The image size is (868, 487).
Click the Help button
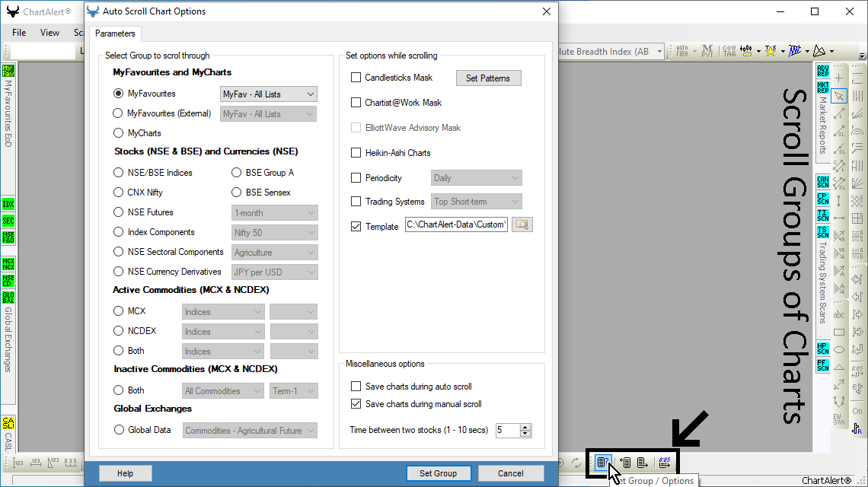tap(125, 473)
